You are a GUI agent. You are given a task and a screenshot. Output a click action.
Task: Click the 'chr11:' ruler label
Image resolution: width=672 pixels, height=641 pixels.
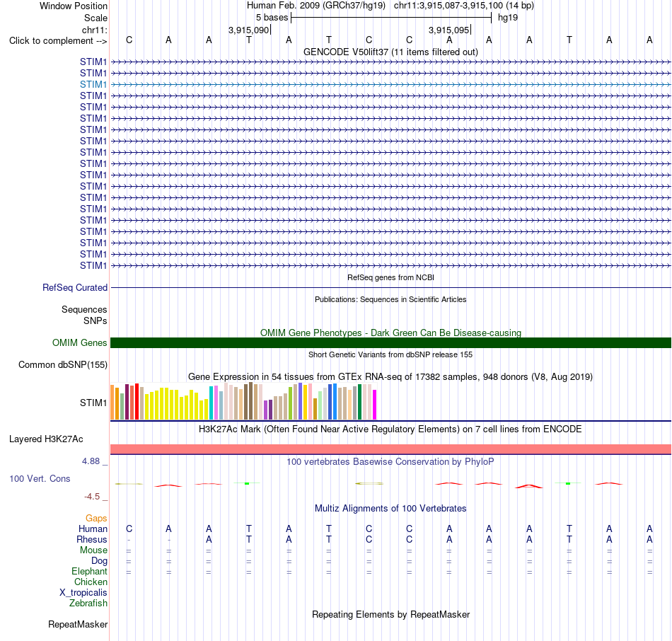[x=94, y=30]
